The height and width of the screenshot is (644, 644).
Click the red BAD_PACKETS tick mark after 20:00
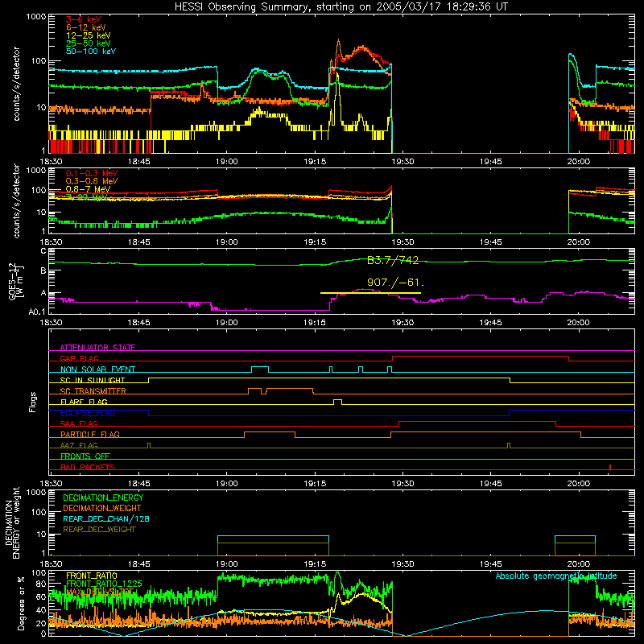[x=610, y=467]
